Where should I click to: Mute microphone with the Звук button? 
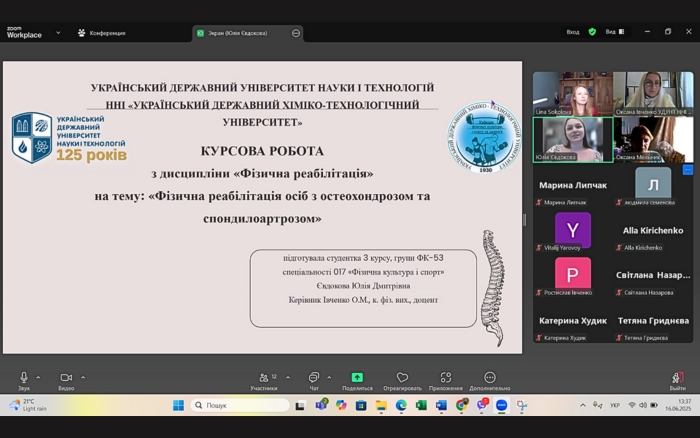point(24,380)
